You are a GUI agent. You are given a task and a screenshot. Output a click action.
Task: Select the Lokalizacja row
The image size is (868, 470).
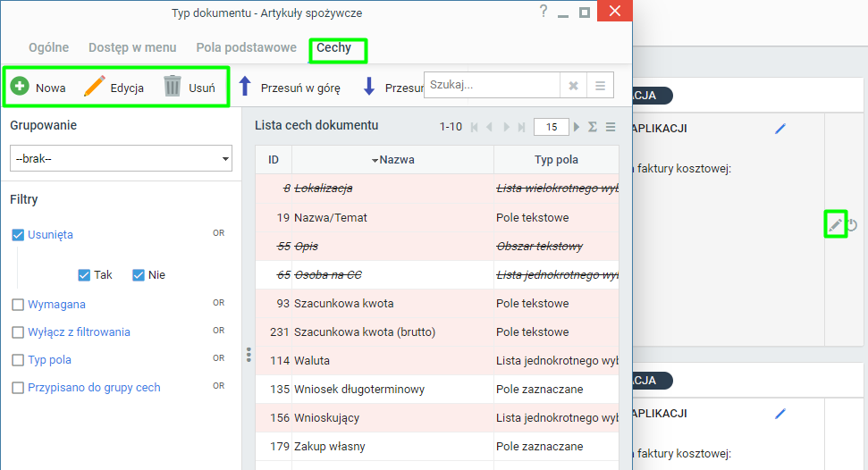pyautogui.click(x=437, y=189)
